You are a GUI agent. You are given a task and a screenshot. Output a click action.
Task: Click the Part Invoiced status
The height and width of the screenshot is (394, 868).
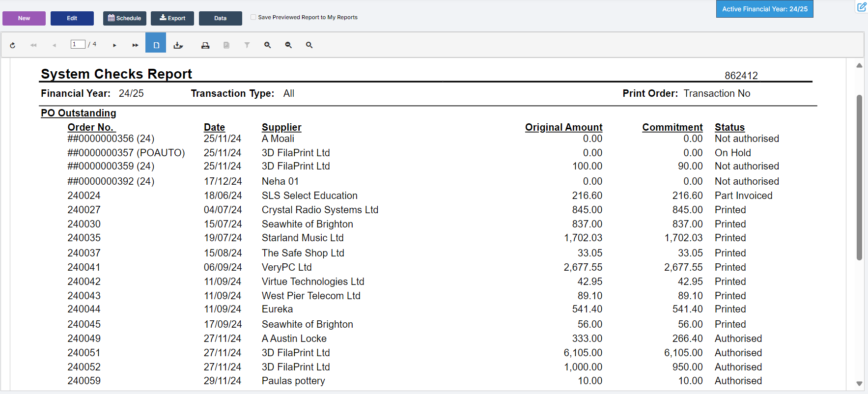(x=744, y=196)
